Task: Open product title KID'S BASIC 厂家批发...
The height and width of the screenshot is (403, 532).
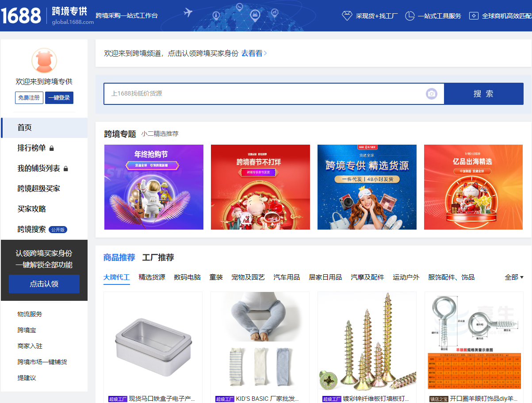Action: (267, 399)
